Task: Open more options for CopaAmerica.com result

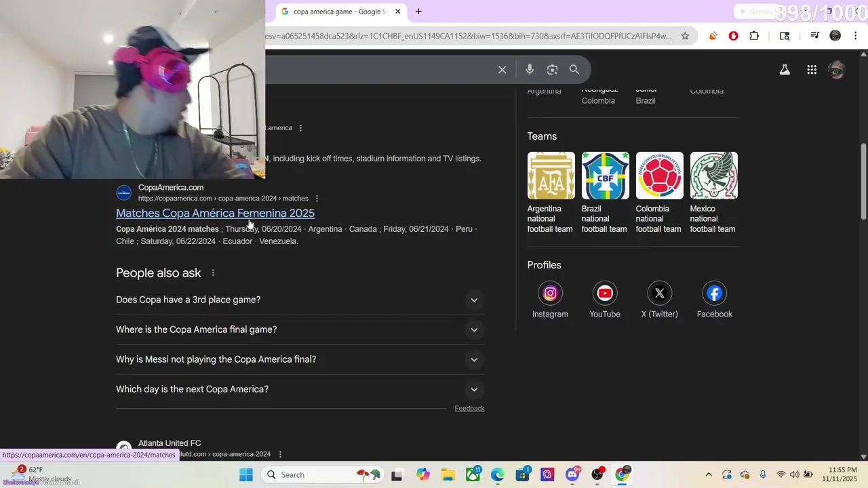Action: coord(317,199)
